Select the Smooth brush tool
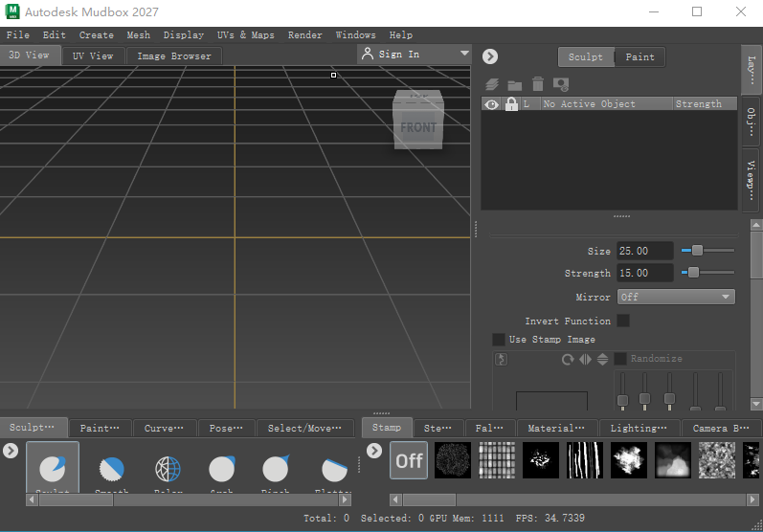This screenshot has height=532, width=763. (x=111, y=468)
